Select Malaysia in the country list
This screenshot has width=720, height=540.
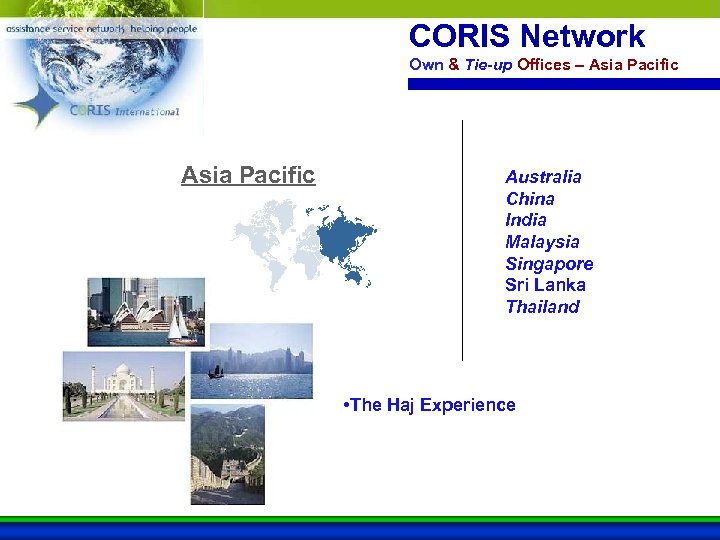click(542, 242)
